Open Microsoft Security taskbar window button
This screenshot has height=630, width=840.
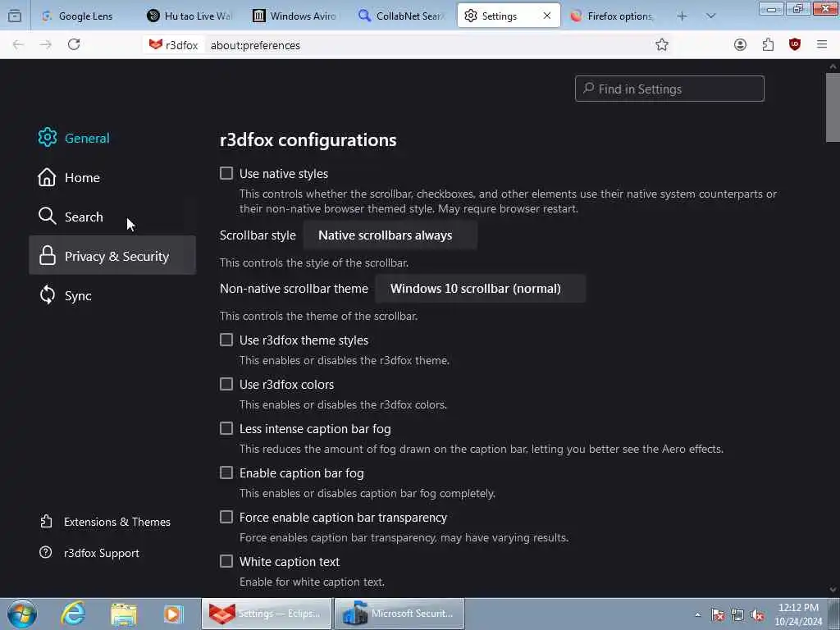(x=399, y=614)
